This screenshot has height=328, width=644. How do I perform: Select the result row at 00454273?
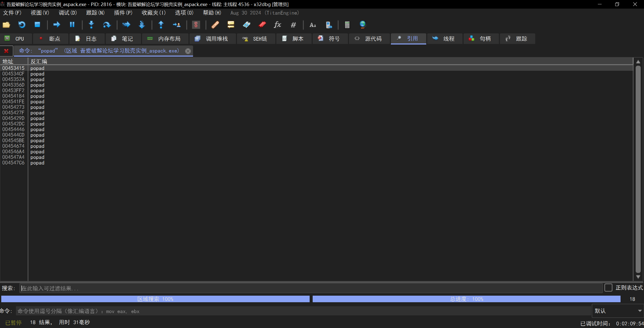[13, 107]
